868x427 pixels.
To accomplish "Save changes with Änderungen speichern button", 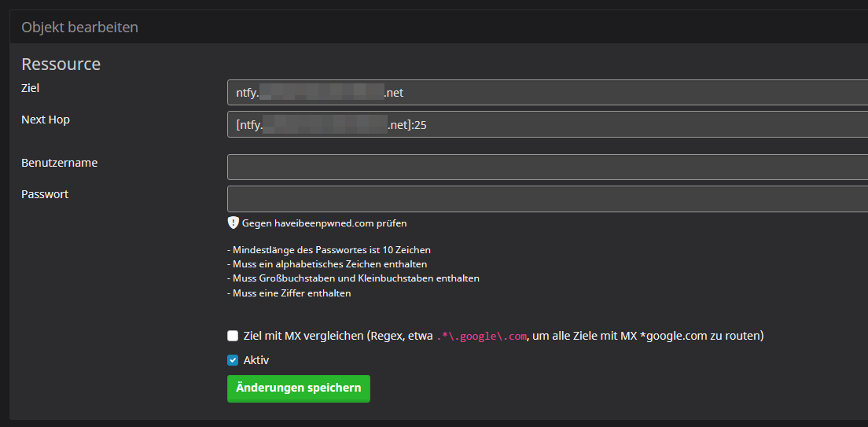I will coord(298,388).
